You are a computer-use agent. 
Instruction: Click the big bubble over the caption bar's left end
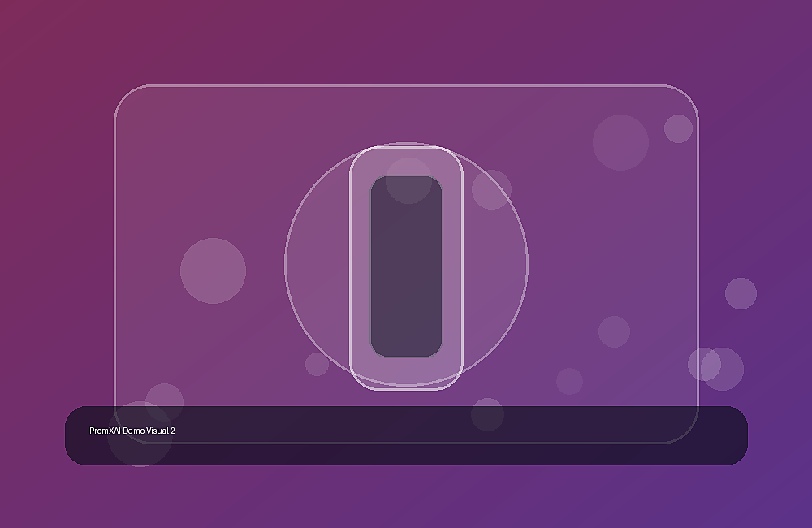pyautogui.click(x=140, y=435)
